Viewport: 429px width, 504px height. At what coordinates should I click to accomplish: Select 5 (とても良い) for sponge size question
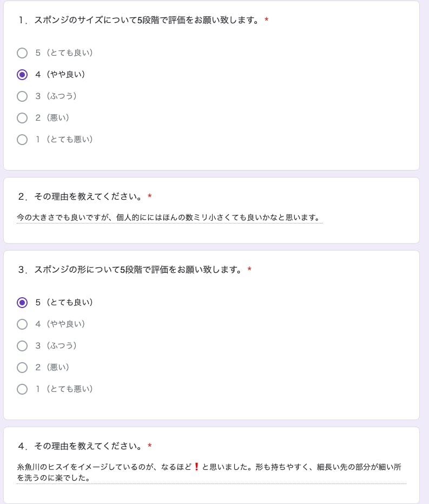(22, 53)
